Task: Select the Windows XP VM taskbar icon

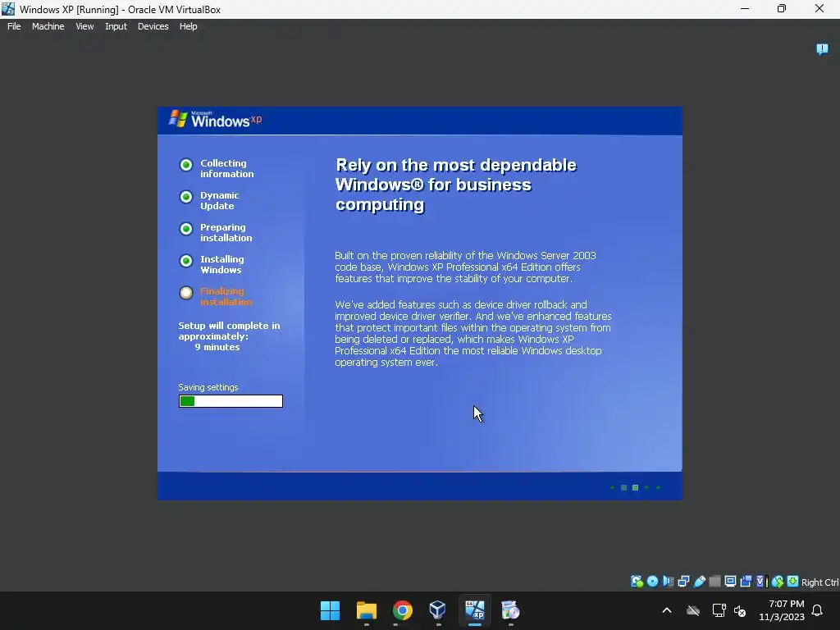Action: click(475, 610)
